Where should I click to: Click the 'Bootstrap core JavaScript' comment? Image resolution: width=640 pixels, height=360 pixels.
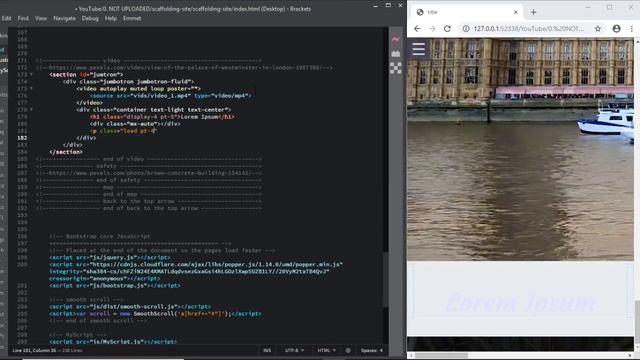coord(100,236)
